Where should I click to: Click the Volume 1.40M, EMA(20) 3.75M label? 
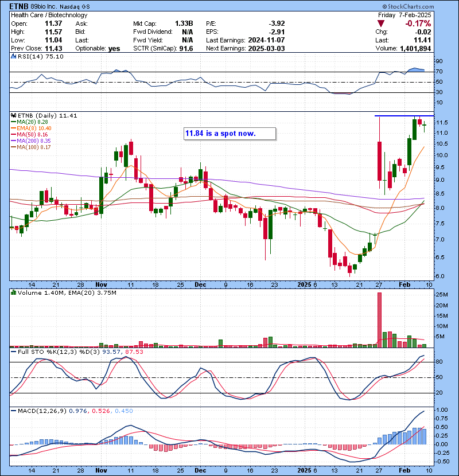tap(67, 292)
